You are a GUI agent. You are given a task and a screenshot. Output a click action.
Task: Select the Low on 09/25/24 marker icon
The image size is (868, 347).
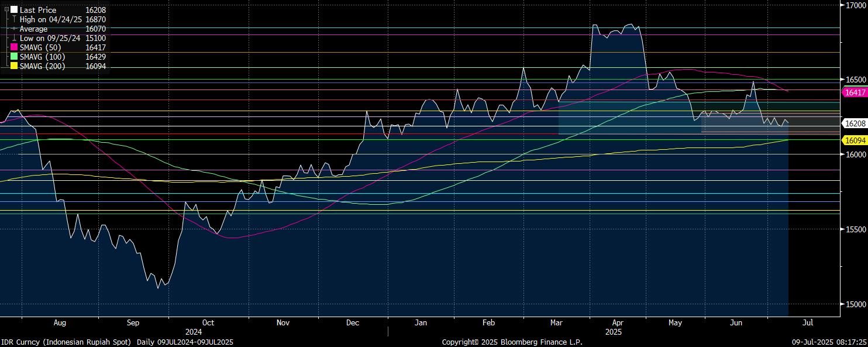tap(14, 38)
